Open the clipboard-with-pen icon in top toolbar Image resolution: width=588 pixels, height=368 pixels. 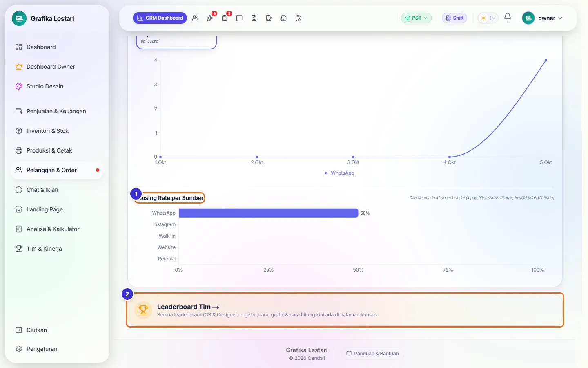[x=298, y=18]
